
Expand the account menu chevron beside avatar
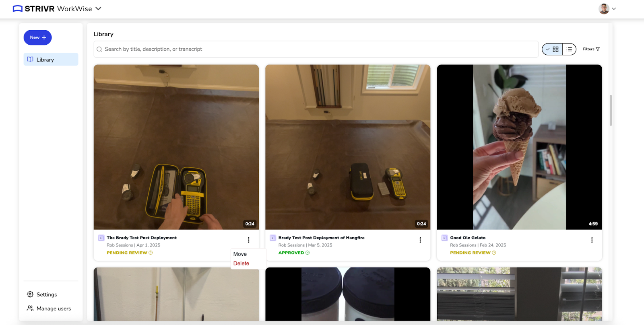coord(614,8)
